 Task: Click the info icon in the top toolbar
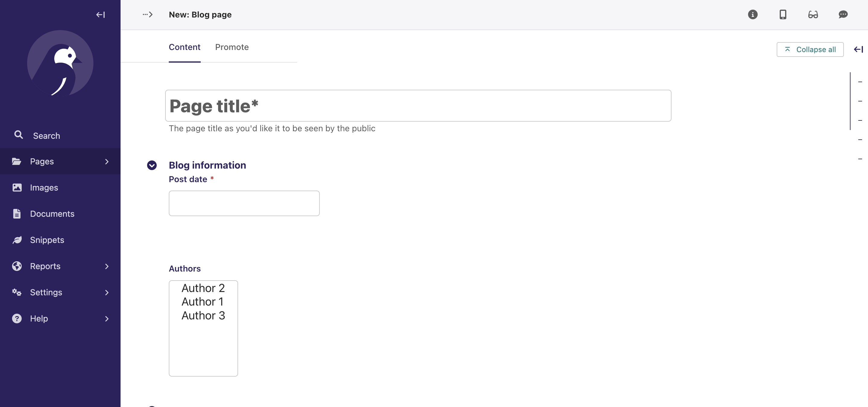(753, 14)
